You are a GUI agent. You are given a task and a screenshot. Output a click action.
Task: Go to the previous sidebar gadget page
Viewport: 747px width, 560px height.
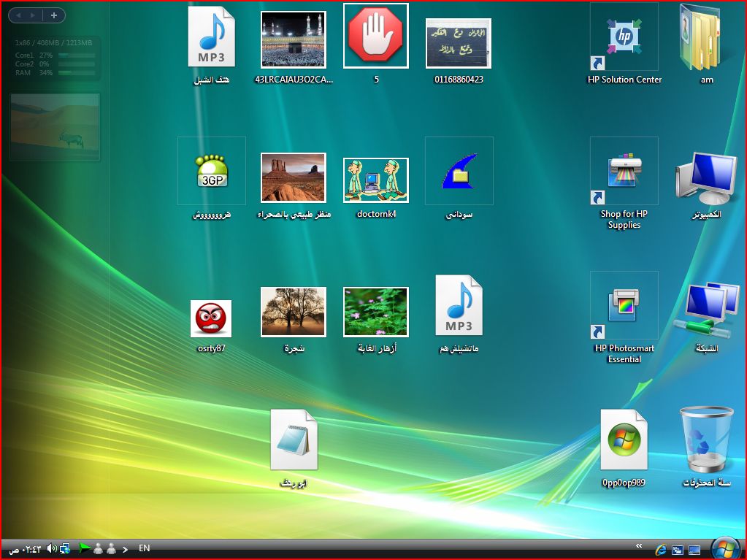click(x=18, y=15)
